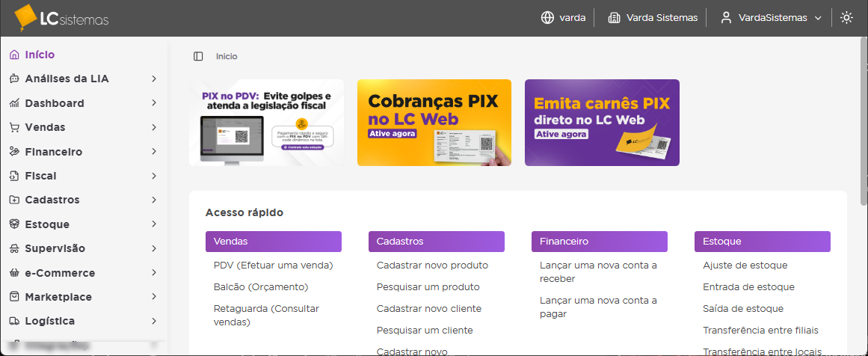Expand the Logística menu chevron
Viewport: 868px width, 356px height.
(x=154, y=321)
